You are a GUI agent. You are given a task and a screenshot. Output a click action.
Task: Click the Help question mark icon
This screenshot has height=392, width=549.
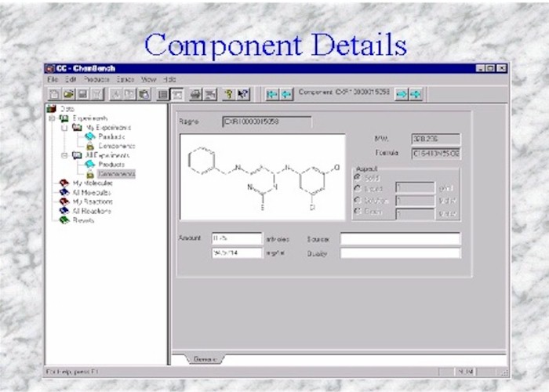coord(228,94)
